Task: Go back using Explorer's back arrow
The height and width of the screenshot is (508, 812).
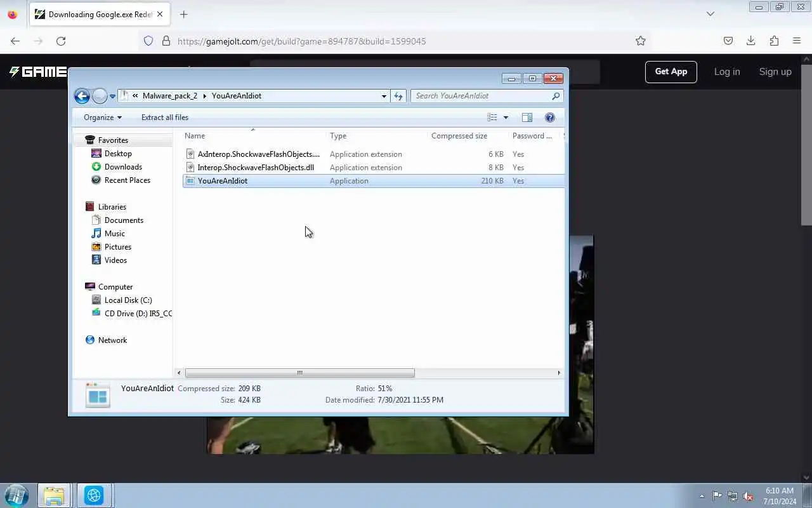Action: point(82,96)
